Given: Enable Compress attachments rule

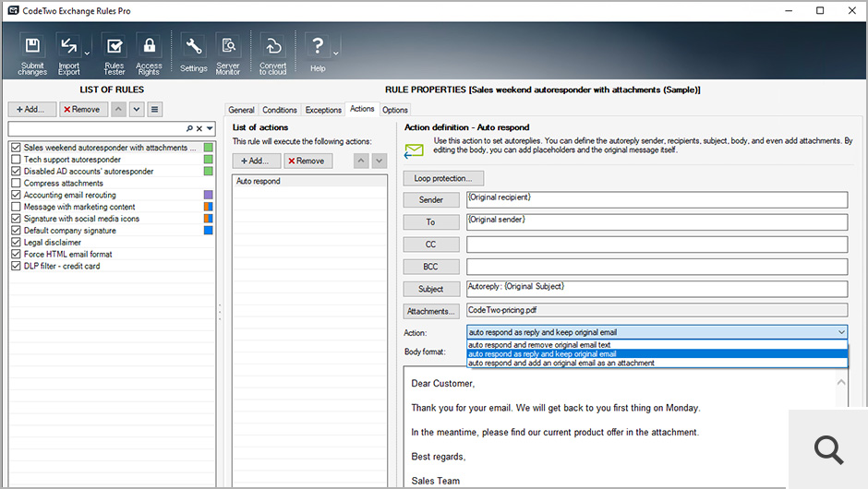Looking at the screenshot, I should [x=16, y=183].
